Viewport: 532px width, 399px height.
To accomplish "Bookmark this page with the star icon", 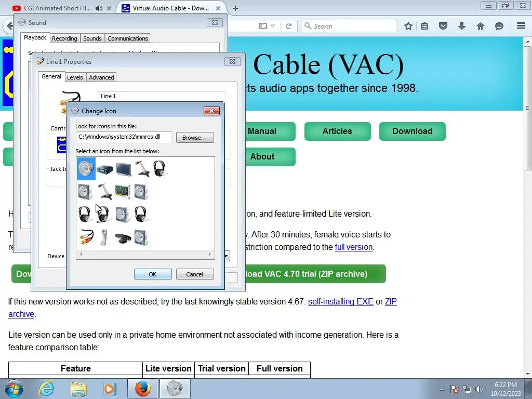I will (408, 26).
